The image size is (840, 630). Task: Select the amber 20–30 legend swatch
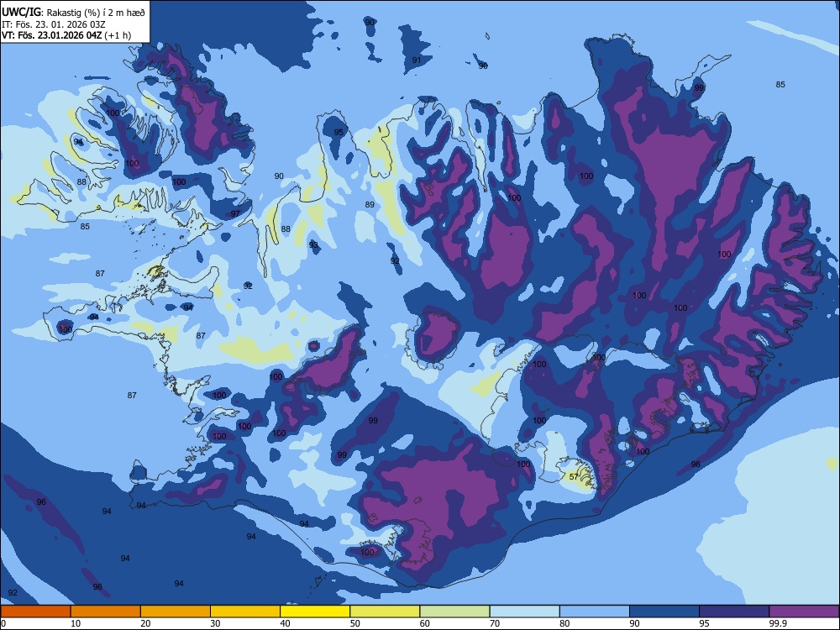click(176, 612)
